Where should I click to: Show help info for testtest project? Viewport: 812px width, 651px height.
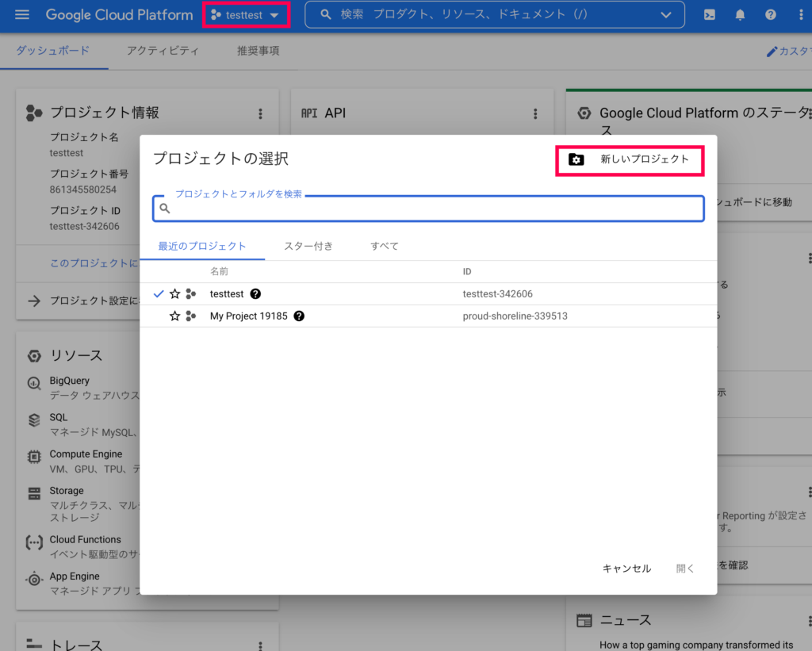(x=255, y=294)
